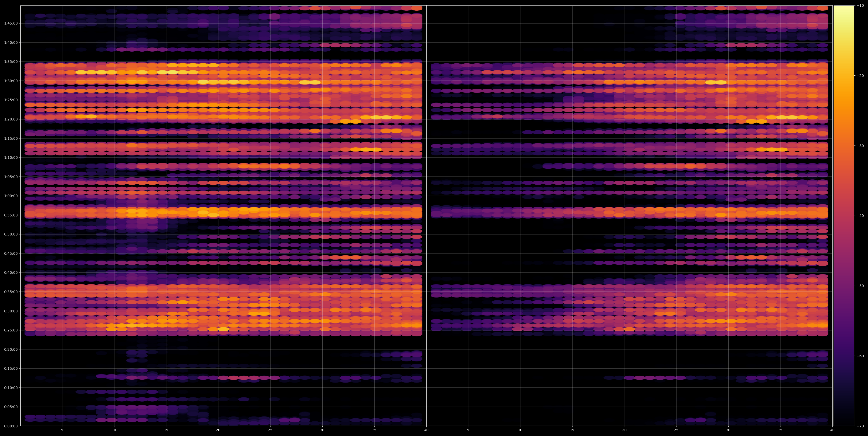
Task: Select the −60 colorbar tick label
Action: (860, 356)
